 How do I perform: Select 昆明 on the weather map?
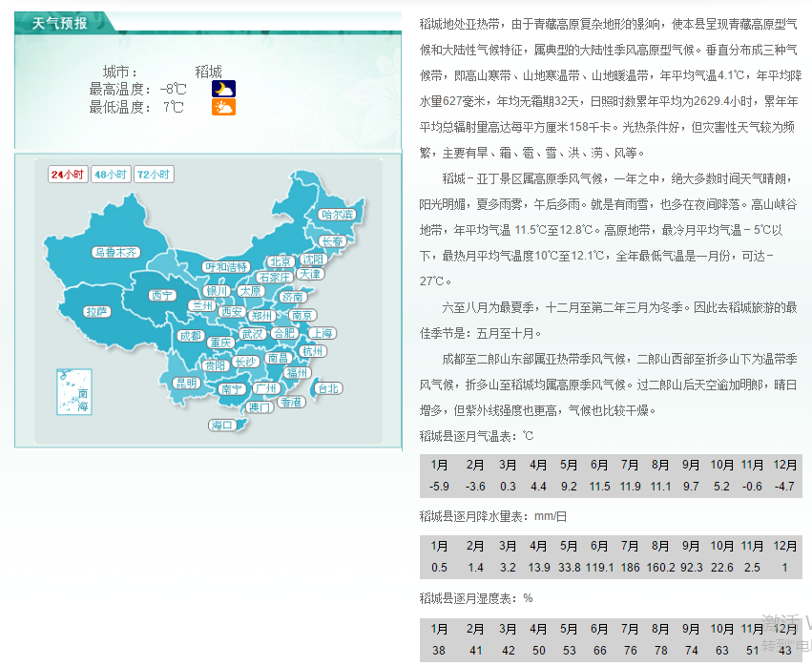186,383
